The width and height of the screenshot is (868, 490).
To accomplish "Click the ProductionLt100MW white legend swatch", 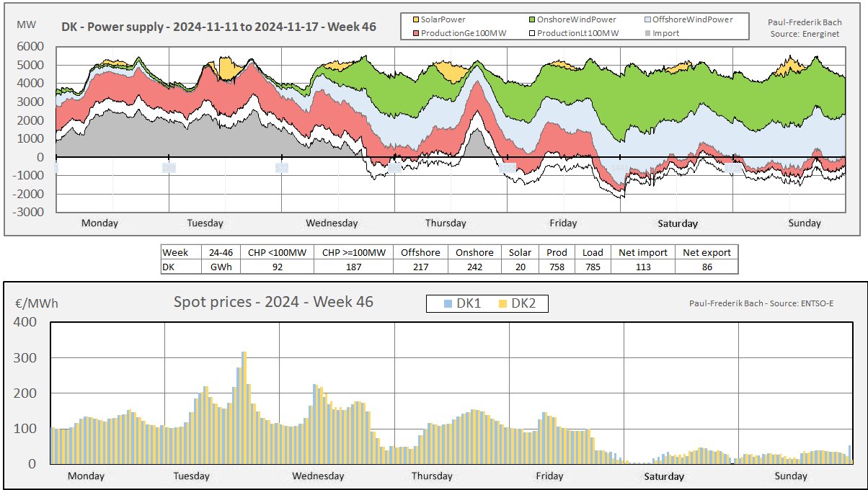I will pyautogui.click(x=532, y=33).
